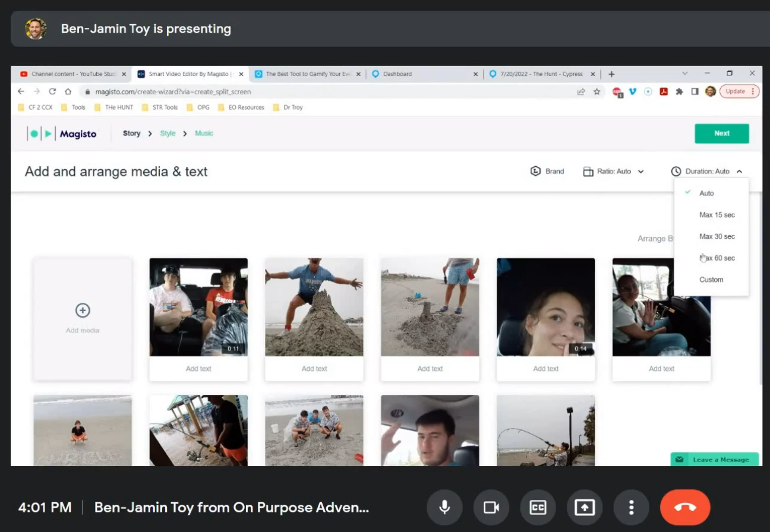Add text under the waving woman photo
Screen dimensions: 770x532
point(661,369)
